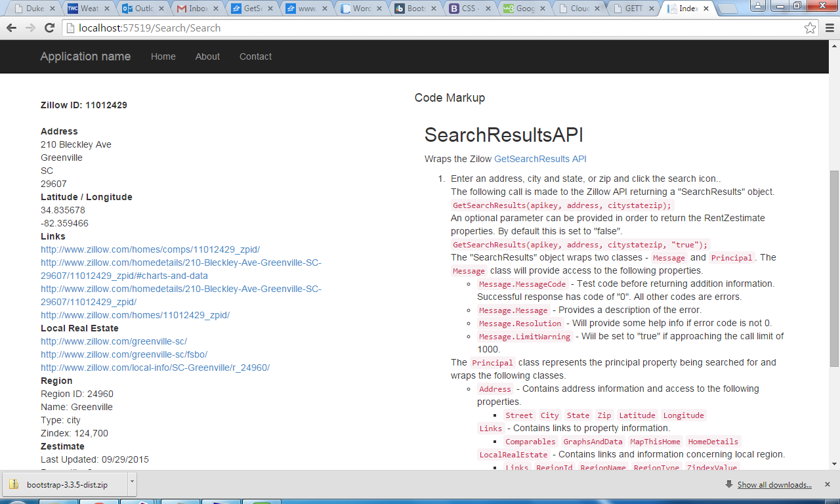Go forward using the browser forward arrow

click(30, 28)
